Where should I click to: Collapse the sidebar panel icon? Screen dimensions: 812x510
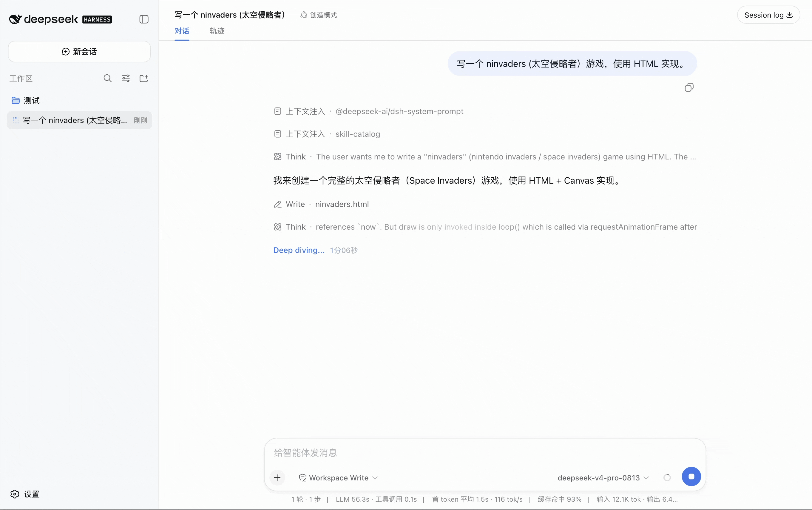(x=144, y=19)
